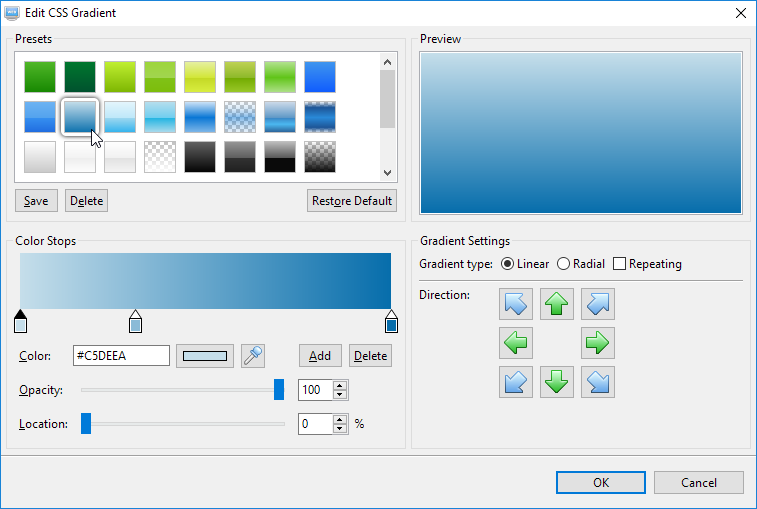The image size is (757, 509).
Task: Increase opacity value with up spinner
Action: (x=340, y=385)
